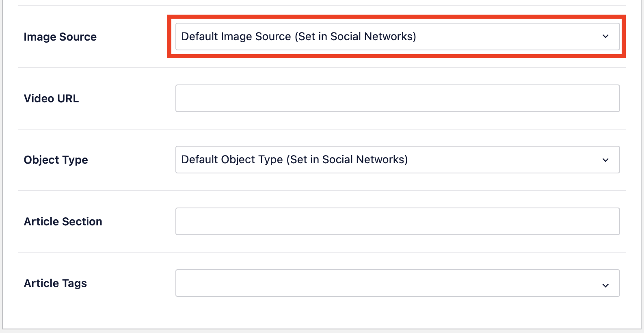The image size is (644, 333).
Task: Focus the Article Section text field
Action: tap(398, 221)
